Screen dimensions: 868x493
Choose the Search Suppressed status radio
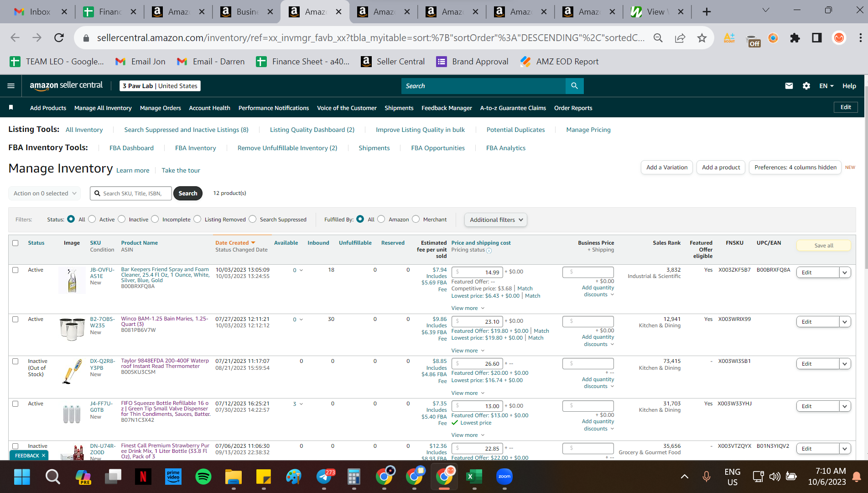253,219
